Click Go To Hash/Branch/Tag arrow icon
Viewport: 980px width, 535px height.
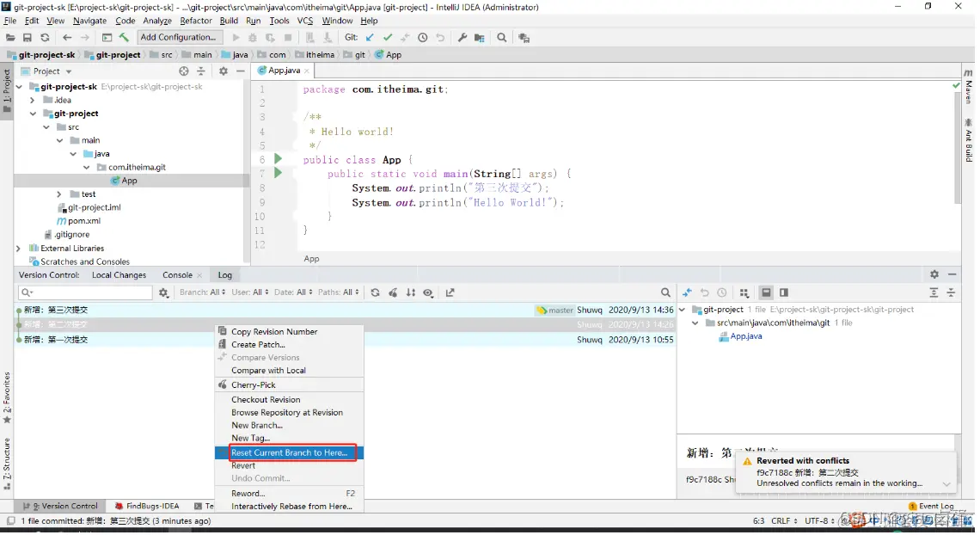(450, 292)
